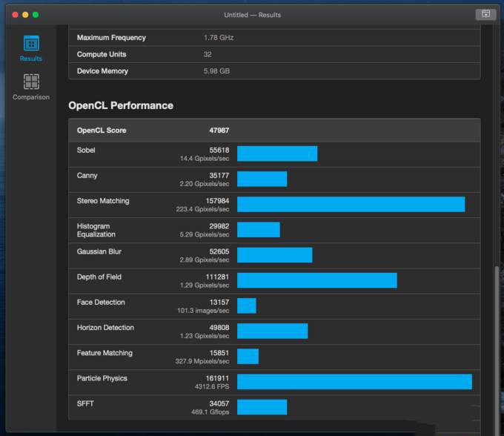
Task: Click the 4312.6 FPS value
Action: click(212, 387)
